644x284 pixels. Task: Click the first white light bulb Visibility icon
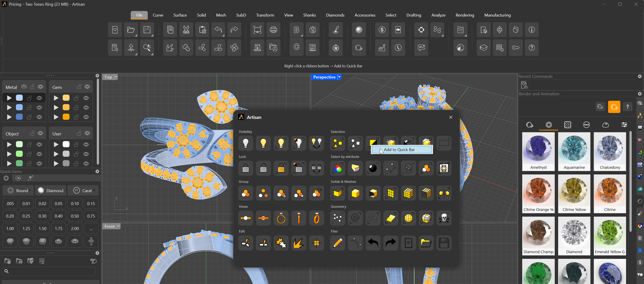coord(246,143)
